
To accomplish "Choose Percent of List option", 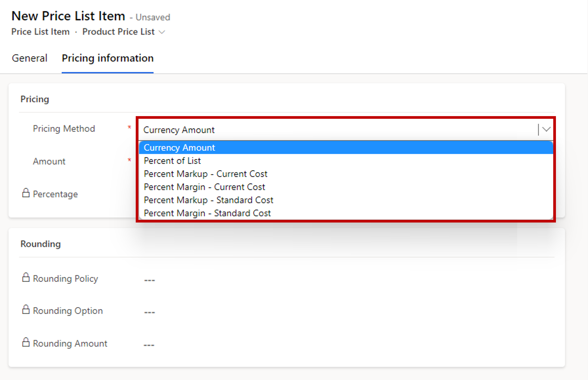I will pyautogui.click(x=346, y=161).
